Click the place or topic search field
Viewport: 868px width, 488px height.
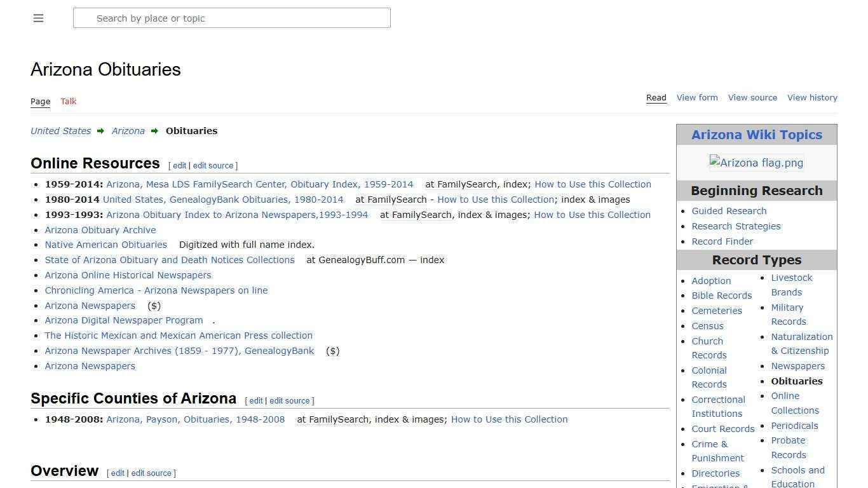[232, 18]
